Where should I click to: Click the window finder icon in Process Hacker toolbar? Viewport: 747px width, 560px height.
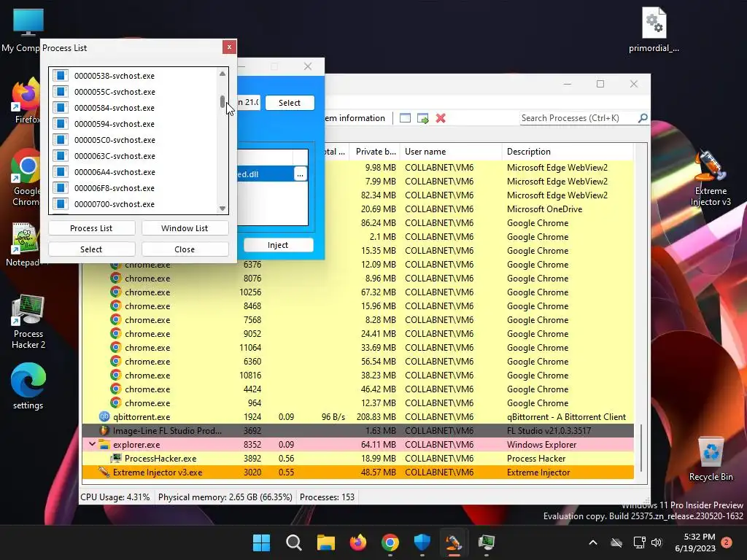(x=405, y=118)
